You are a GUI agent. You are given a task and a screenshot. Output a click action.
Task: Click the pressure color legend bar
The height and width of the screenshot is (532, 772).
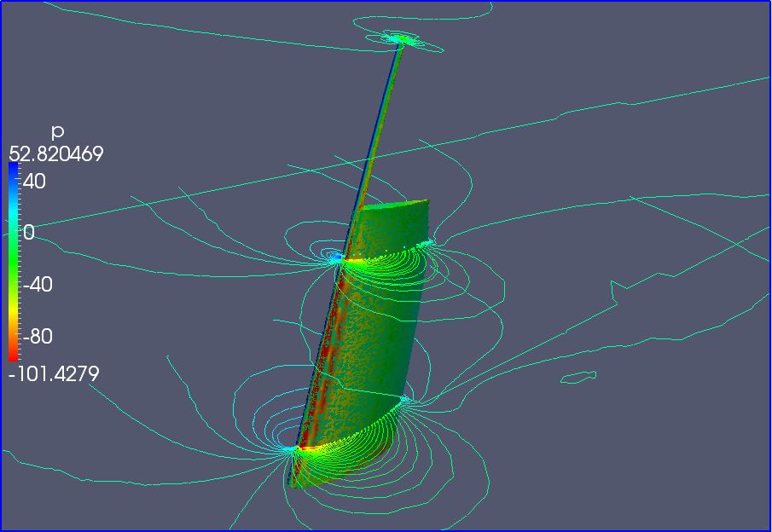coord(14,262)
